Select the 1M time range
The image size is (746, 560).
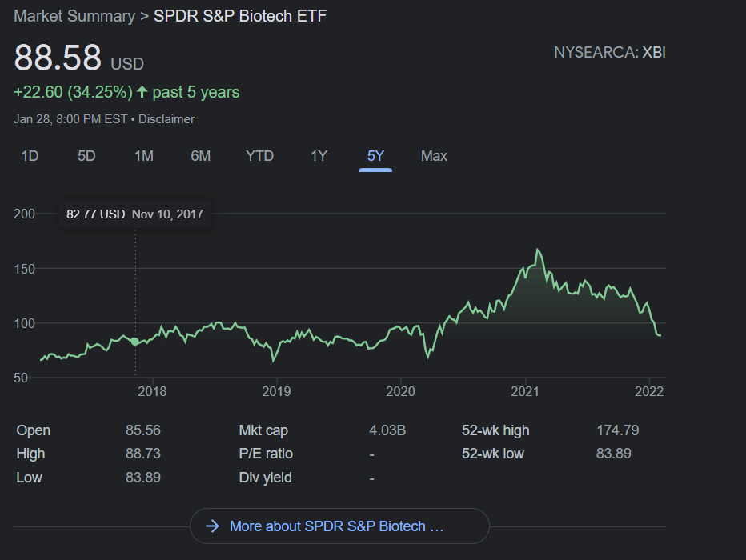144,156
